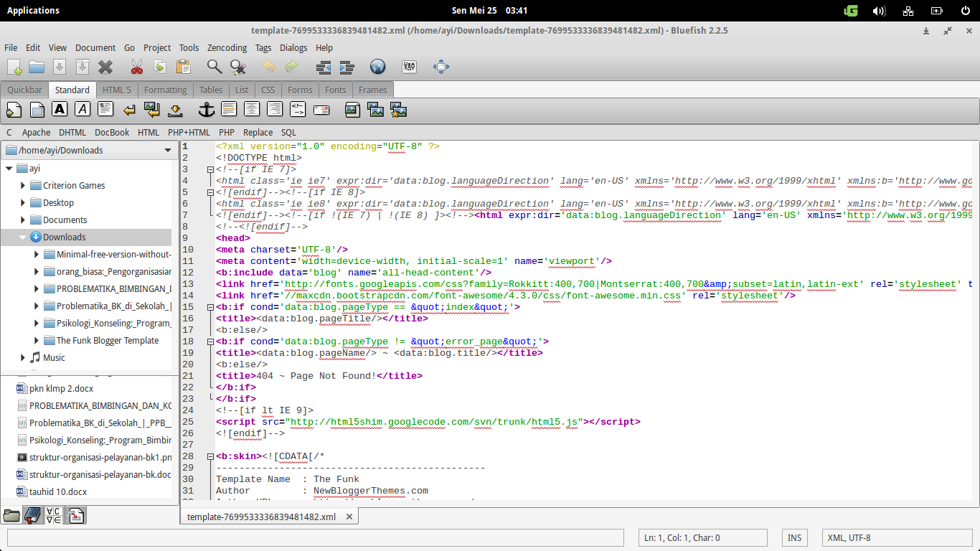Expand the Minimal-free-version-without folder
This screenshot has height=551, width=980.
pyautogui.click(x=37, y=255)
